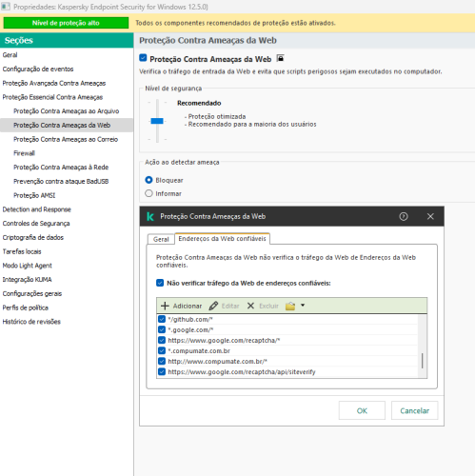
Task: Select the Bloquear radio button
Action: [x=148, y=180]
